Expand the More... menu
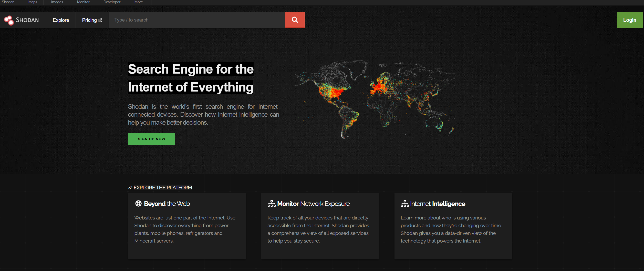This screenshot has height=271, width=644. (140, 2)
